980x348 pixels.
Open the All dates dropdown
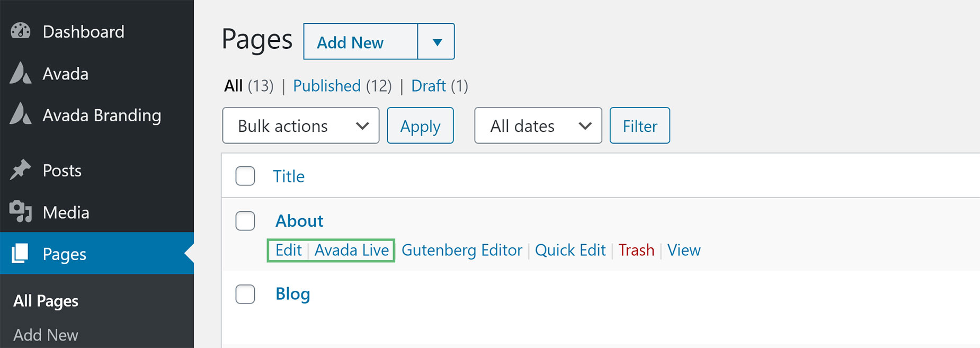[538, 126]
